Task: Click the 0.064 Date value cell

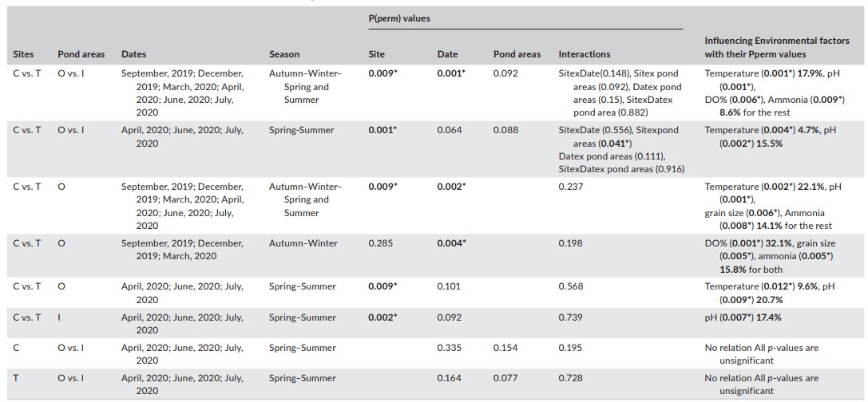Action: point(447,130)
